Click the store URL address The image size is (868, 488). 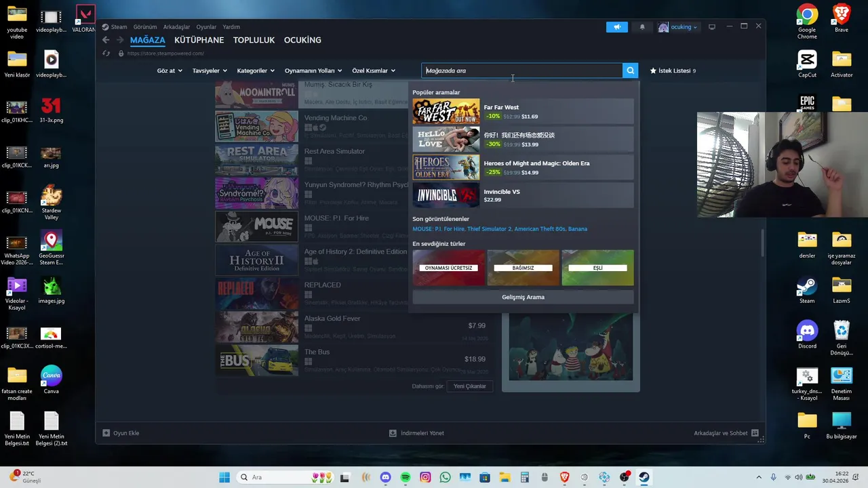[x=165, y=54]
